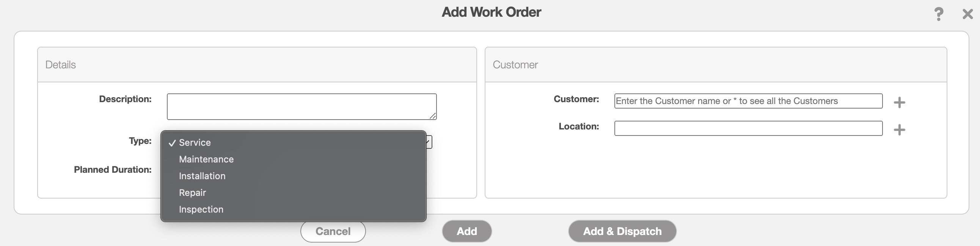Click the Customer panel header
980x246 pixels.
pos(715,65)
